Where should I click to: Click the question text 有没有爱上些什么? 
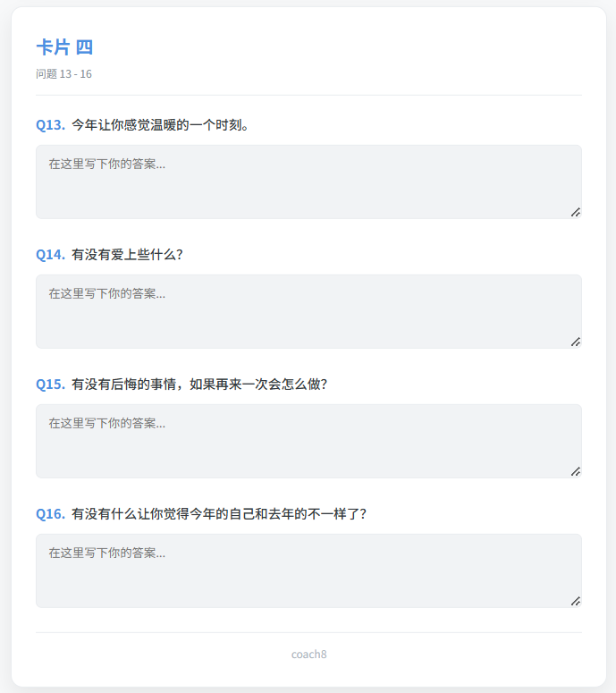(x=127, y=255)
